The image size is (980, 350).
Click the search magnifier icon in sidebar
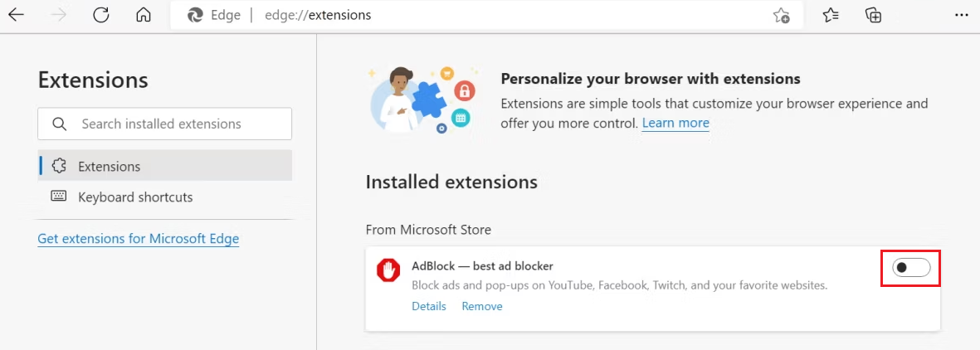[x=59, y=124]
